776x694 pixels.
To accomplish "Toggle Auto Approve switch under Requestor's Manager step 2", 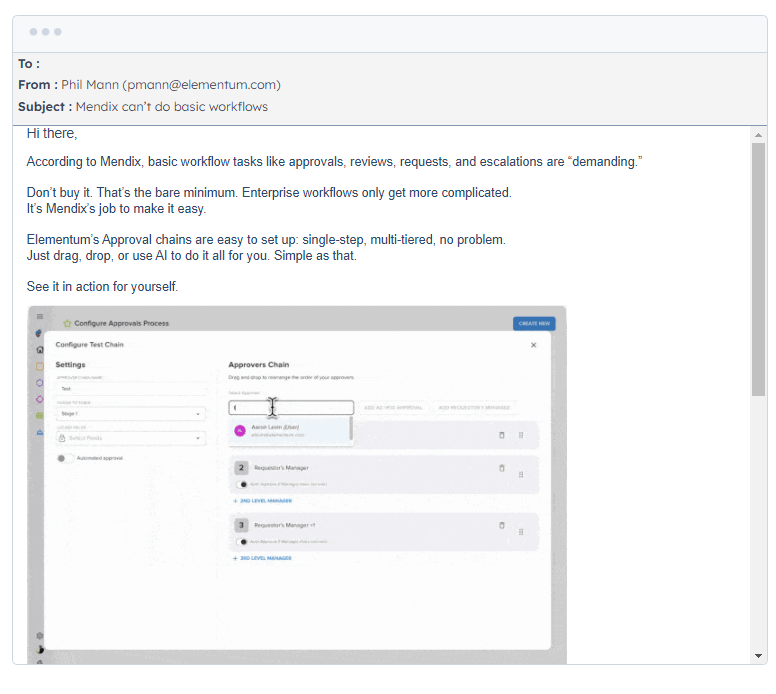I will tap(242, 484).
